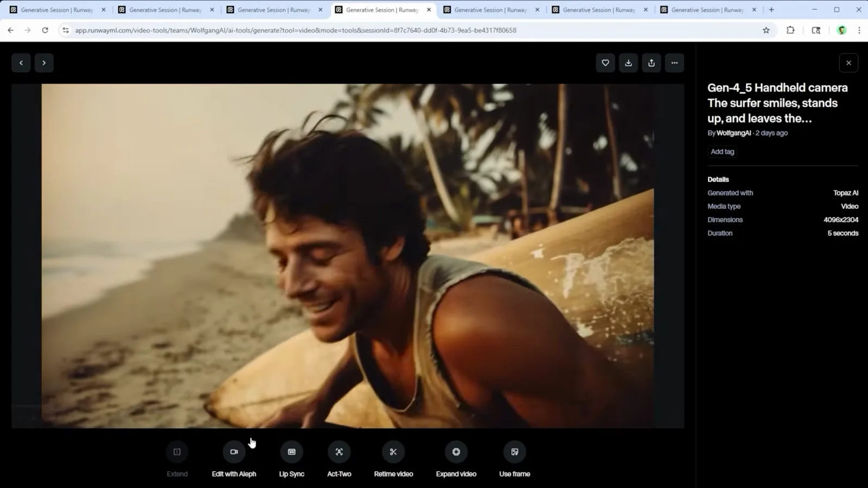Close the details side panel
Viewport: 868px width, 488px height.
(x=848, y=63)
